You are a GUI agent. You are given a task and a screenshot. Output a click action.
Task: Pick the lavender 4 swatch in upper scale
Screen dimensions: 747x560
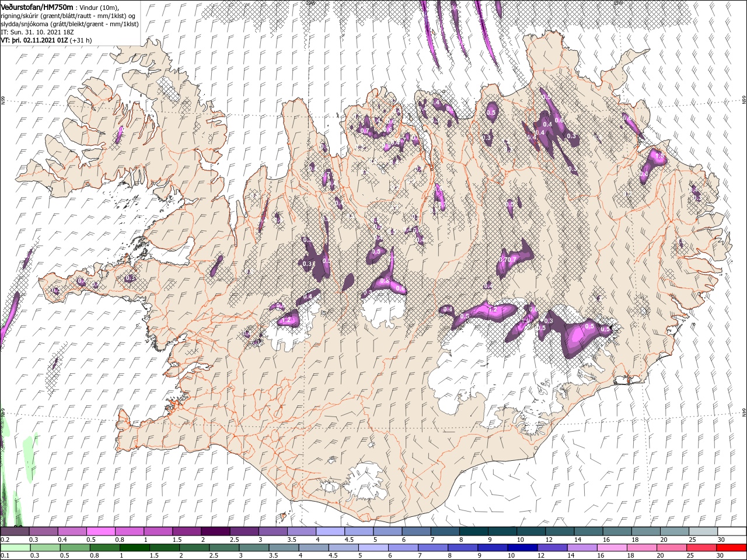point(330,531)
